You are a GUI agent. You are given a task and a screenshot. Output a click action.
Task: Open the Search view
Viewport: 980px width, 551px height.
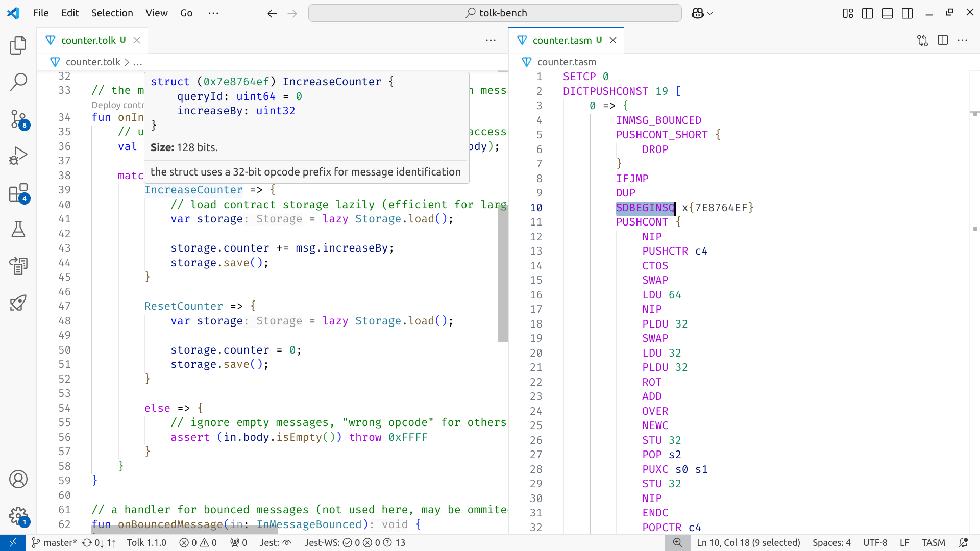click(18, 82)
